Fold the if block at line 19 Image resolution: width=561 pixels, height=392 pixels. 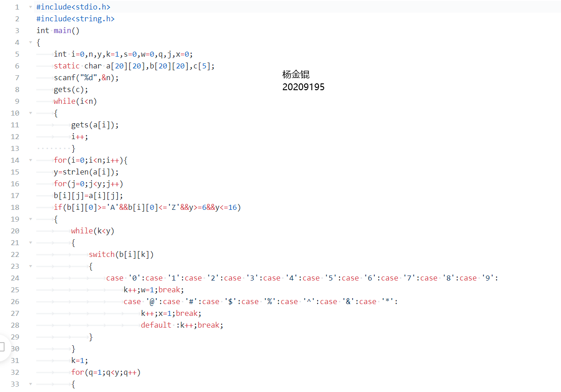[x=30, y=219]
